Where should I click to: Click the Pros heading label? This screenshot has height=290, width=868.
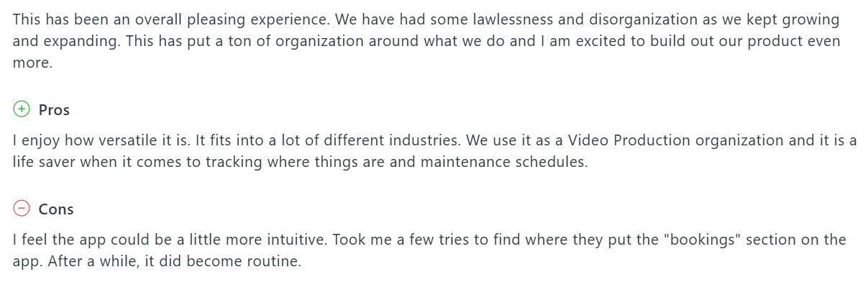(54, 110)
